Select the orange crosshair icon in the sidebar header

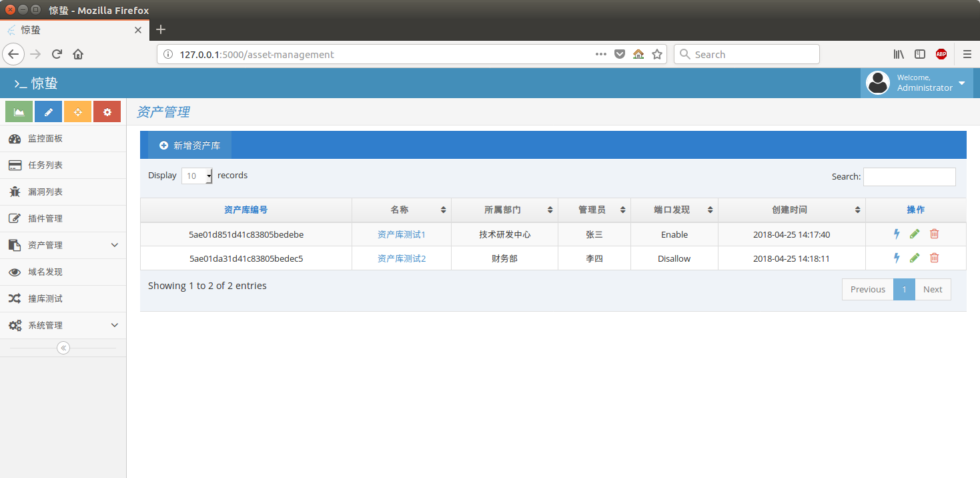77,111
